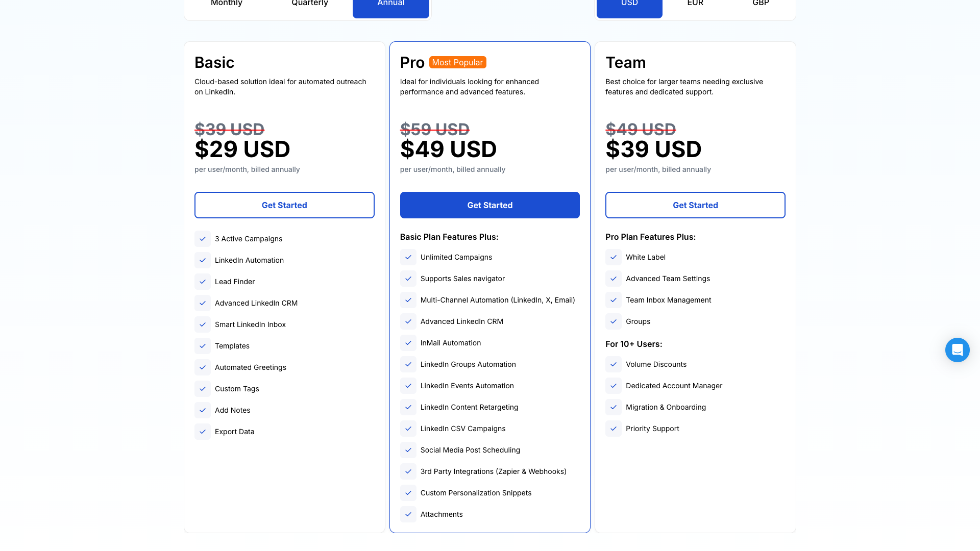Click the checkmark beside Priority Support

(614, 429)
